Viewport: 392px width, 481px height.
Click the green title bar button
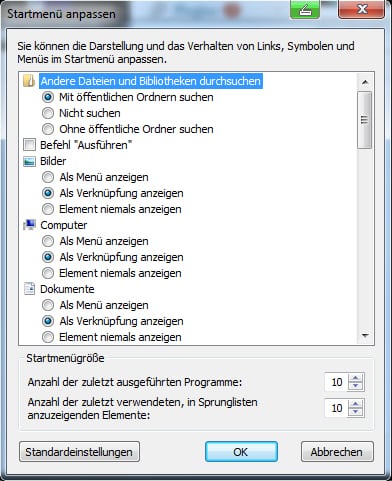[x=305, y=9]
